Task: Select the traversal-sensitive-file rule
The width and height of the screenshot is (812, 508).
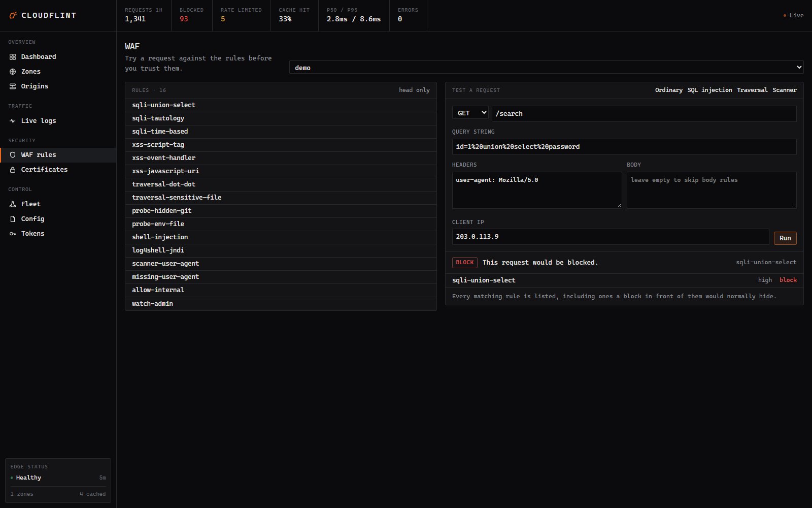Action: 281,198
